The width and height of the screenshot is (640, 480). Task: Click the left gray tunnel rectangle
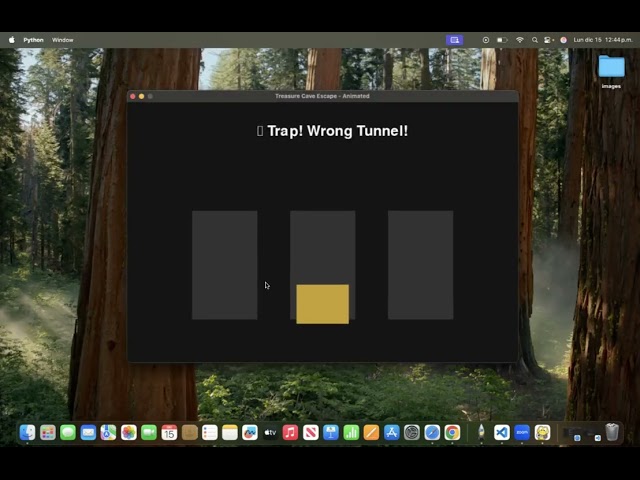pyautogui.click(x=224, y=265)
